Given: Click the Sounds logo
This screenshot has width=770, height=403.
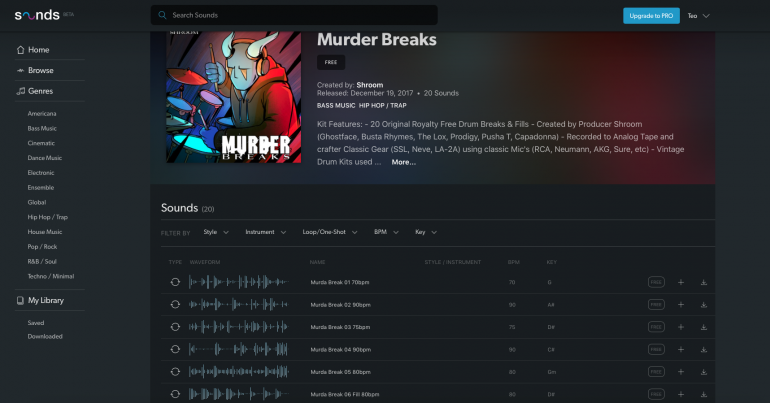Looking at the screenshot, I should pos(37,15).
